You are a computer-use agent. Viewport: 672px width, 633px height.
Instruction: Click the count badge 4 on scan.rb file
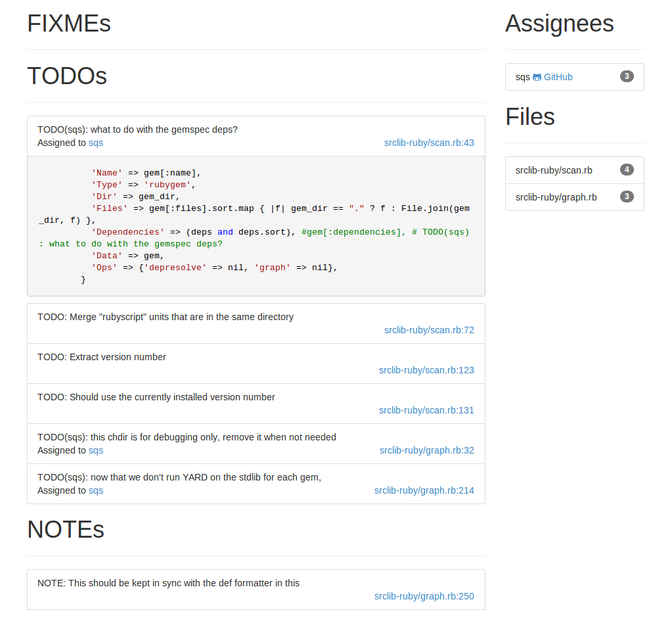(627, 170)
